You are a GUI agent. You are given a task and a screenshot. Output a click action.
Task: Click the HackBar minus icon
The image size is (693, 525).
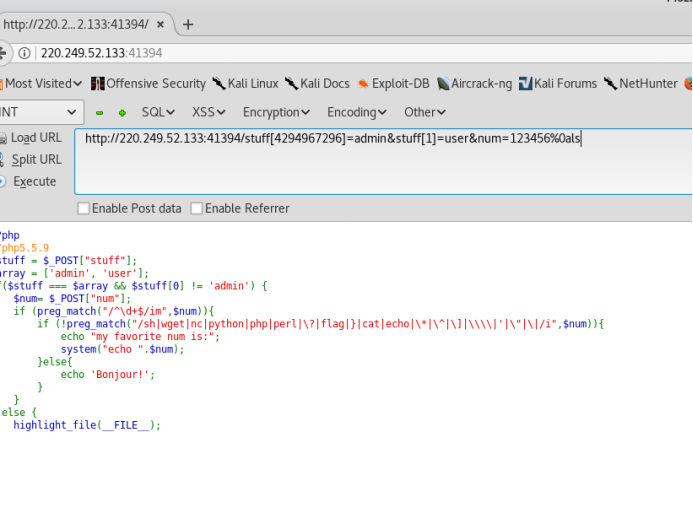[x=99, y=113]
